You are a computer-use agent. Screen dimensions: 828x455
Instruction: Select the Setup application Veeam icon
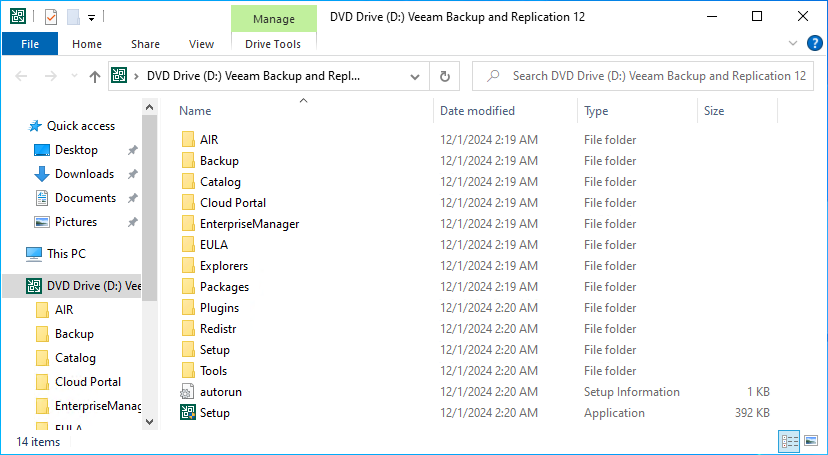coord(187,412)
